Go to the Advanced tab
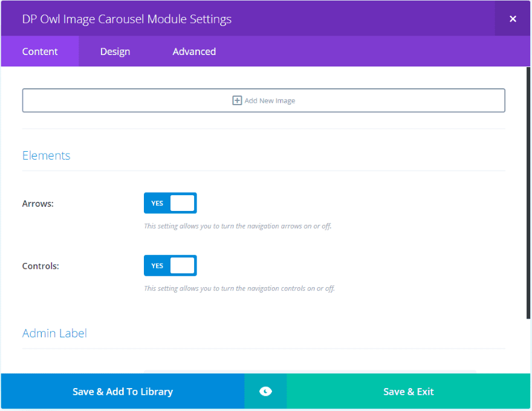Screen dimensions: 532x411 [194, 51]
